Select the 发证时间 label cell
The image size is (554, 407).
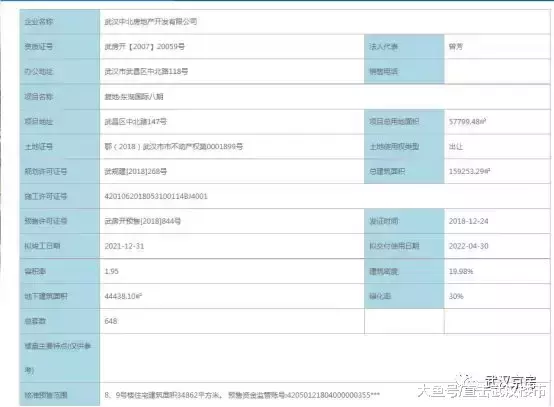click(x=404, y=221)
